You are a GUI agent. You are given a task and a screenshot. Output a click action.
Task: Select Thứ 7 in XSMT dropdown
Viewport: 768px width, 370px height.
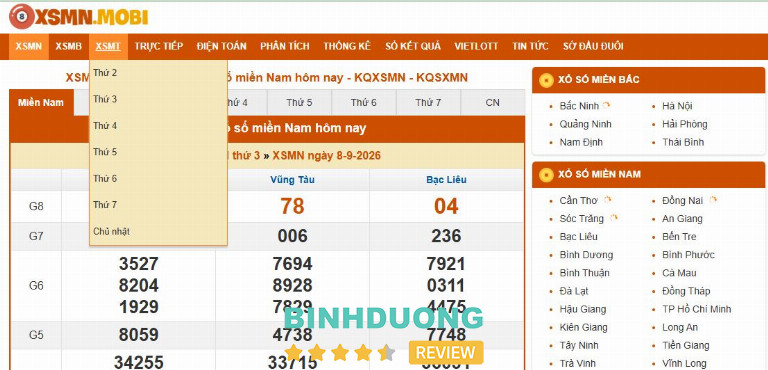tap(158, 205)
